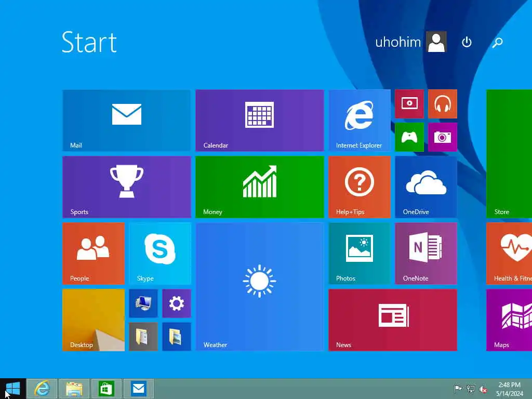This screenshot has width=532, height=399.
Task: Open the Xbox Games tile
Action: click(409, 137)
